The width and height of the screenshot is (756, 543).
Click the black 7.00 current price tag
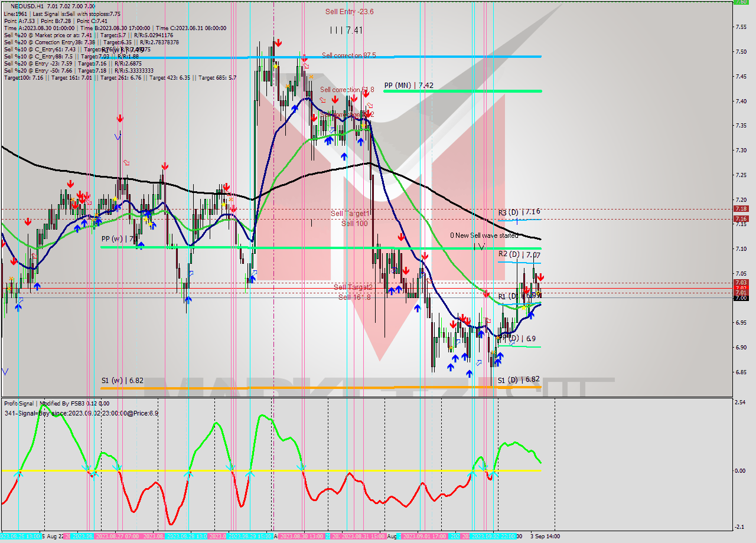pos(740,298)
